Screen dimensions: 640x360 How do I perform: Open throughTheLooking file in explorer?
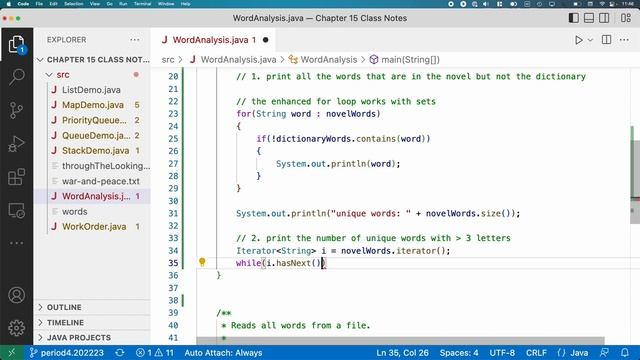point(93,166)
